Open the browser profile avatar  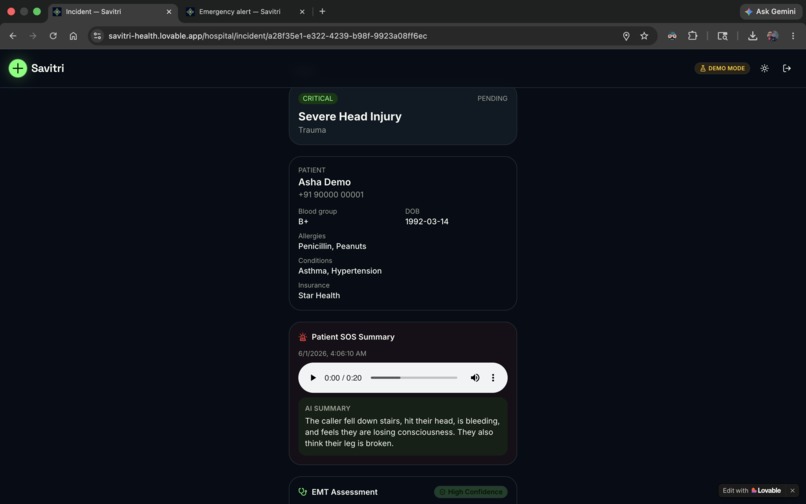[772, 36]
